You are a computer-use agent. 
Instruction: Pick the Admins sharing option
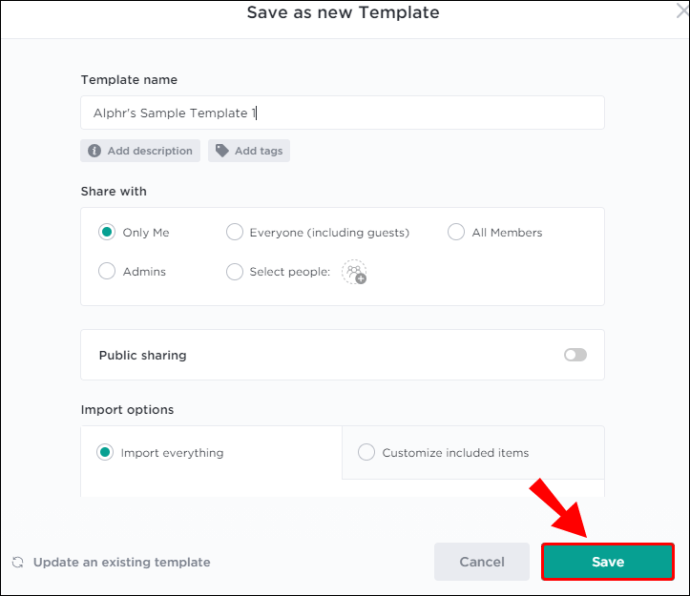pos(107,271)
